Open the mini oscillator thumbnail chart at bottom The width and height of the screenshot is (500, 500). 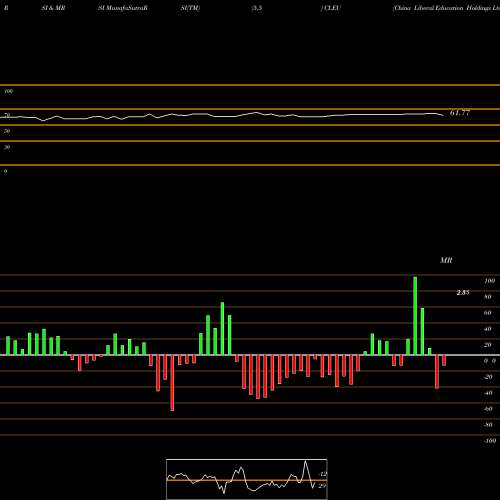pos(247,479)
